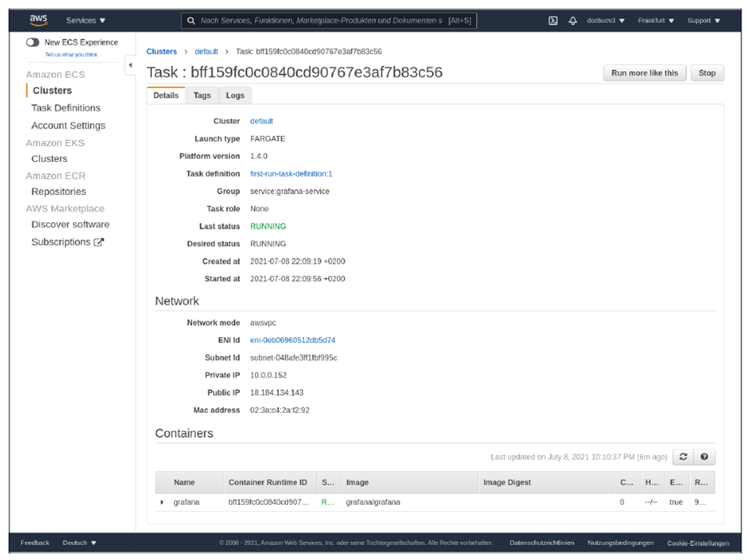Screen dimensions: 749x560
Task: Open the ENI Id link
Action: tap(292, 340)
